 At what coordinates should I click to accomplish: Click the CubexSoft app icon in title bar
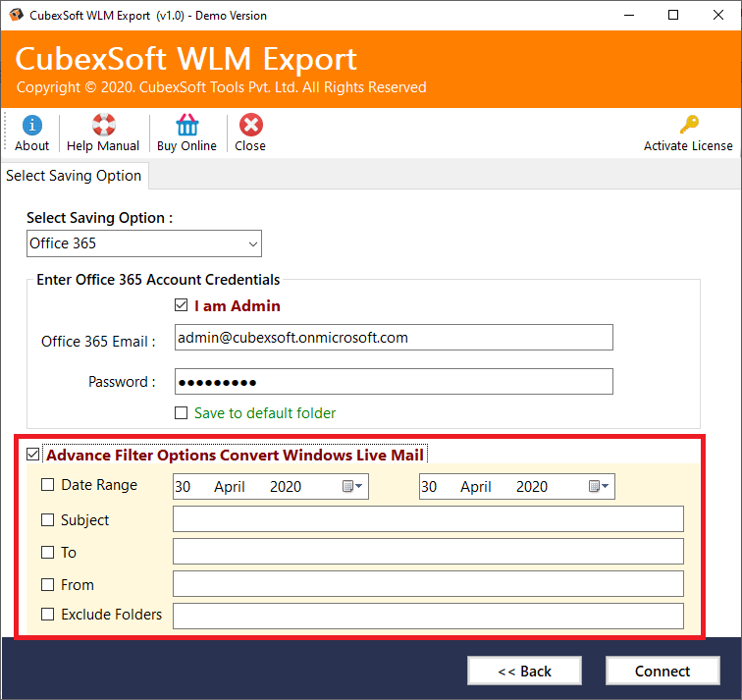click(16, 16)
